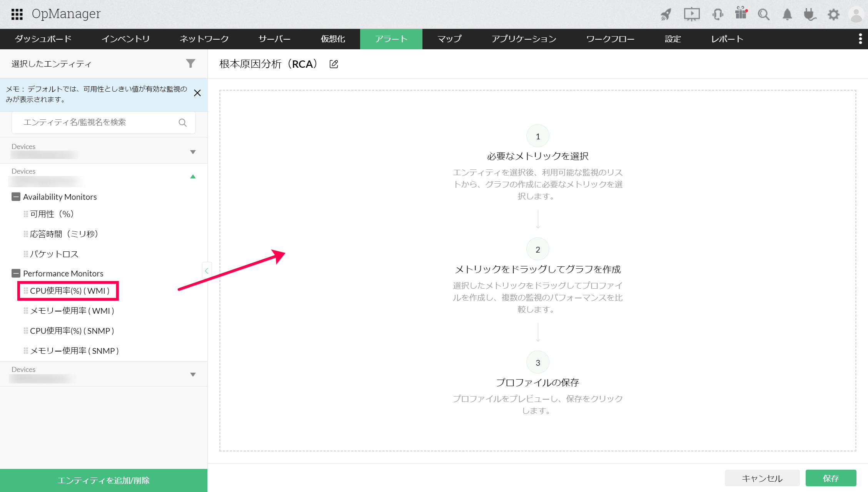Click the rocket quick-start icon

[x=666, y=15]
